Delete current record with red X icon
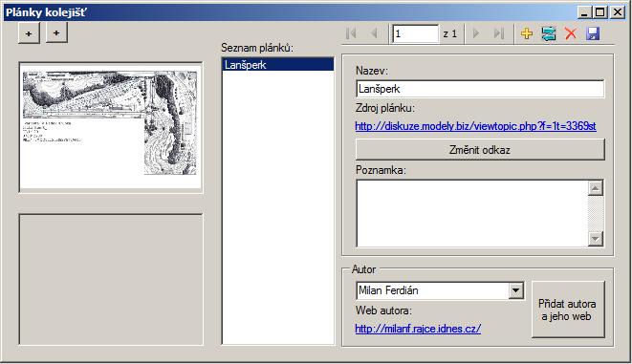This screenshot has width=632, height=364. (x=571, y=33)
